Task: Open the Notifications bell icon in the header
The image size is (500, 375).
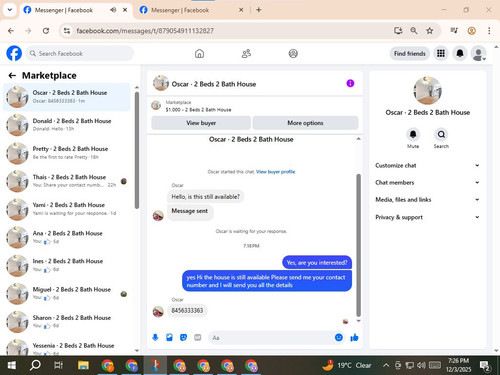Action: click(x=460, y=53)
